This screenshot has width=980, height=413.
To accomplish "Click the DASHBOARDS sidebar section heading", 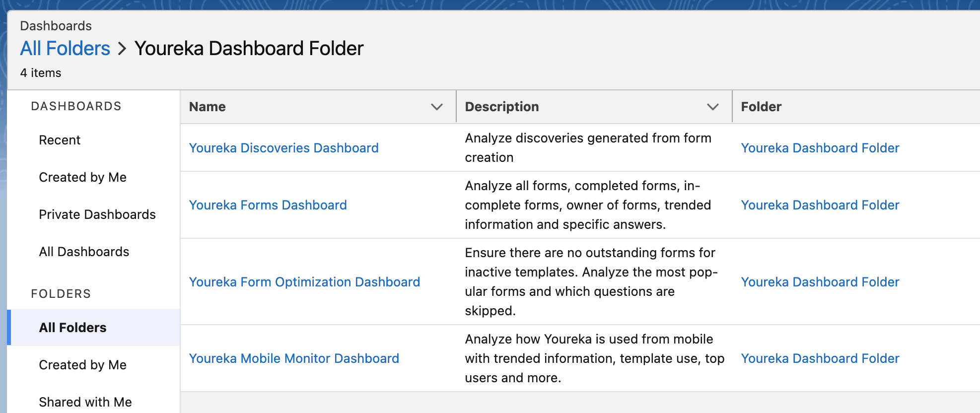I will point(76,106).
